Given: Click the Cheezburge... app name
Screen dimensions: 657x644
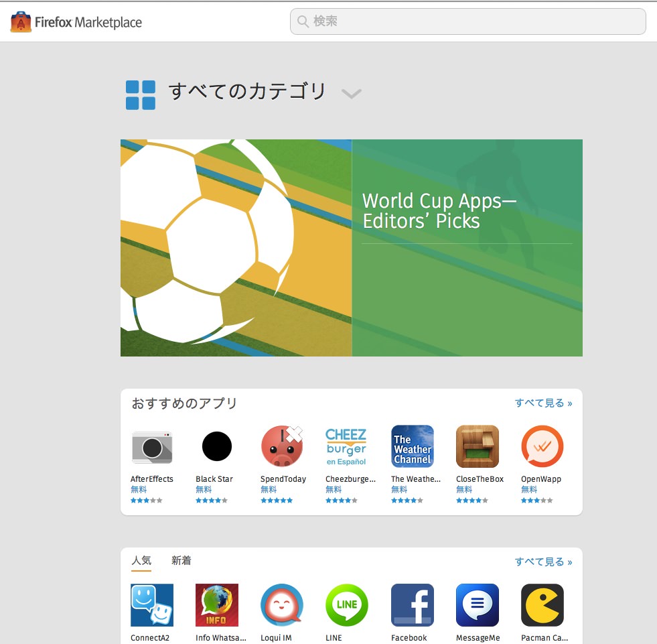Looking at the screenshot, I should pyautogui.click(x=351, y=478).
